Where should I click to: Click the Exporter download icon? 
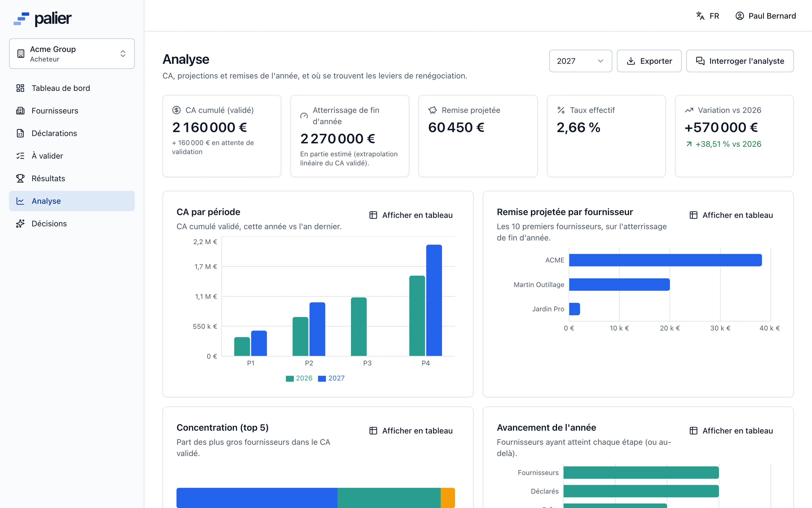(631, 61)
